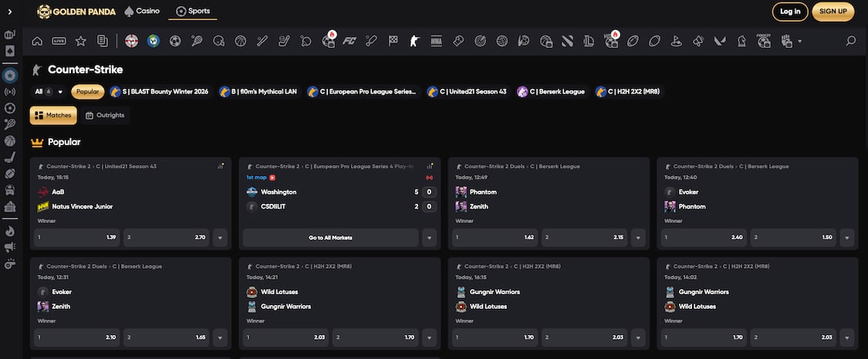Open the search magnifier icon
Screen dimensions: 868x359
(x=851, y=41)
